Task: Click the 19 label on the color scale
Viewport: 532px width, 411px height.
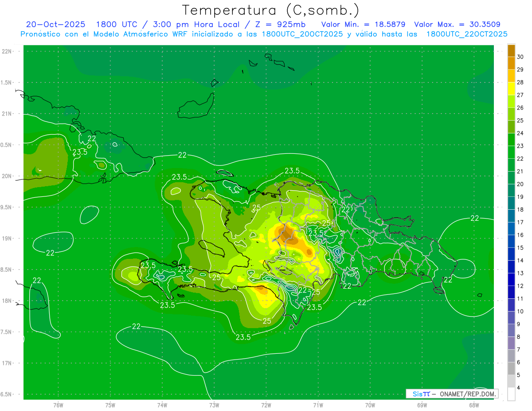Action: click(520, 197)
